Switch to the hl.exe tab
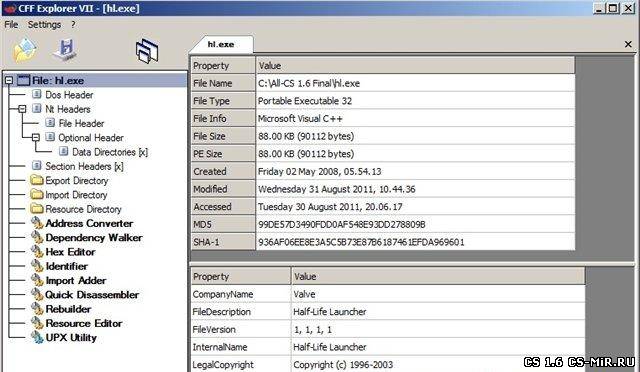Viewport: 640px width, 372px height. [x=221, y=44]
